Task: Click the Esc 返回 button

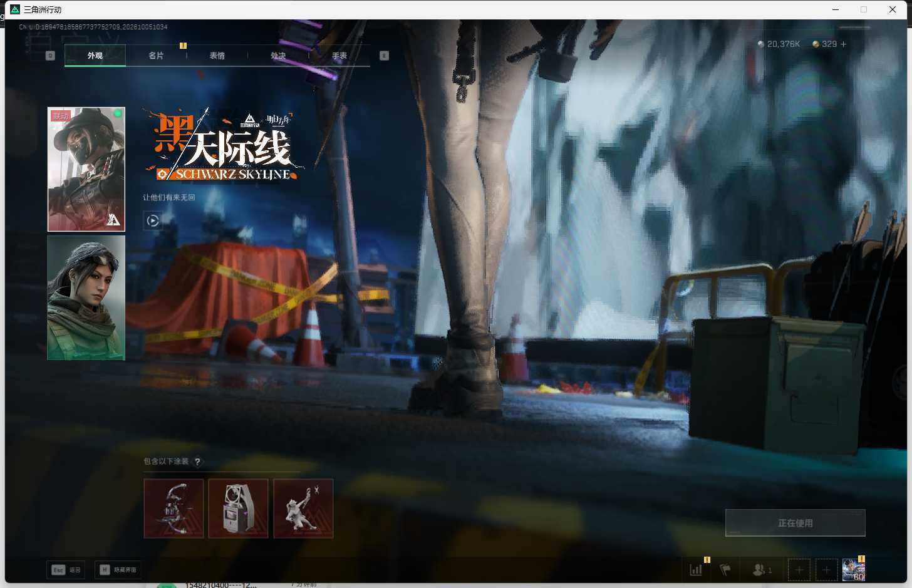Action: tap(66, 570)
